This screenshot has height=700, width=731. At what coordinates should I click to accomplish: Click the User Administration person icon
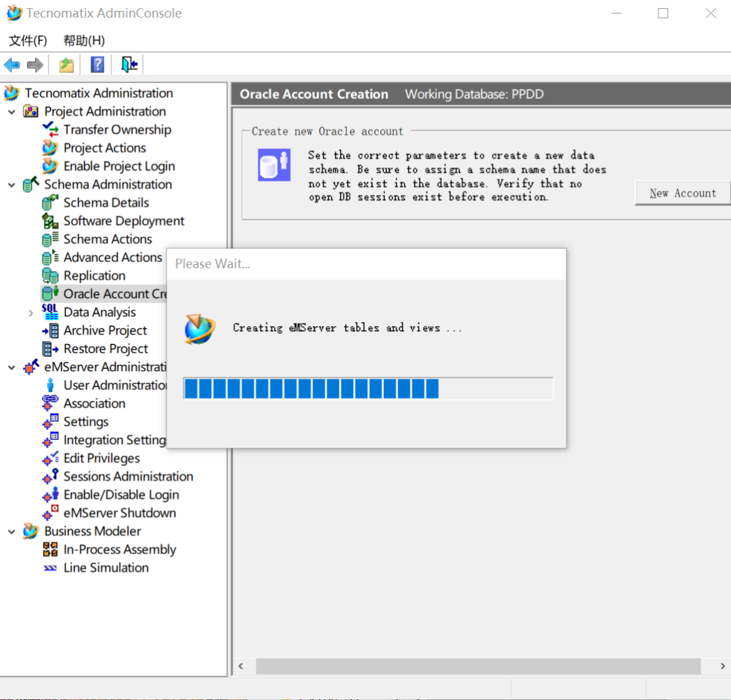pyautogui.click(x=50, y=385)
